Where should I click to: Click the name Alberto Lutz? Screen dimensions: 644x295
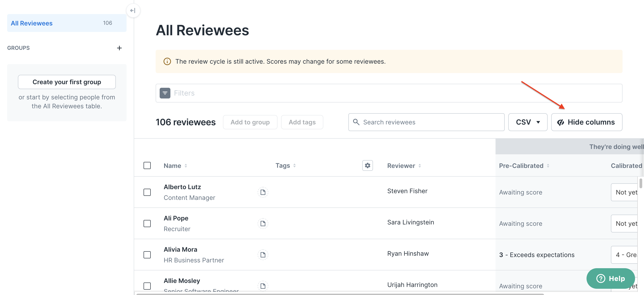tap(182, 187)
